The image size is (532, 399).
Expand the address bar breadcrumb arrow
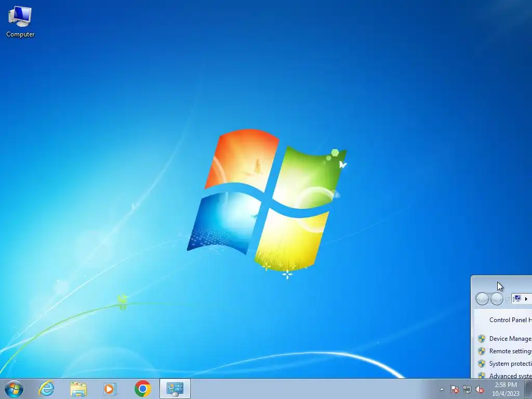point(526,299)
